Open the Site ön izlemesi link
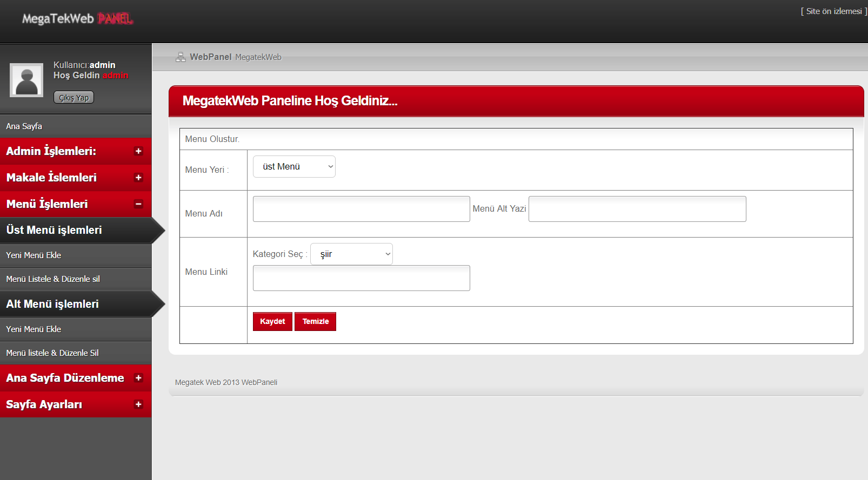 coord(833,11)
